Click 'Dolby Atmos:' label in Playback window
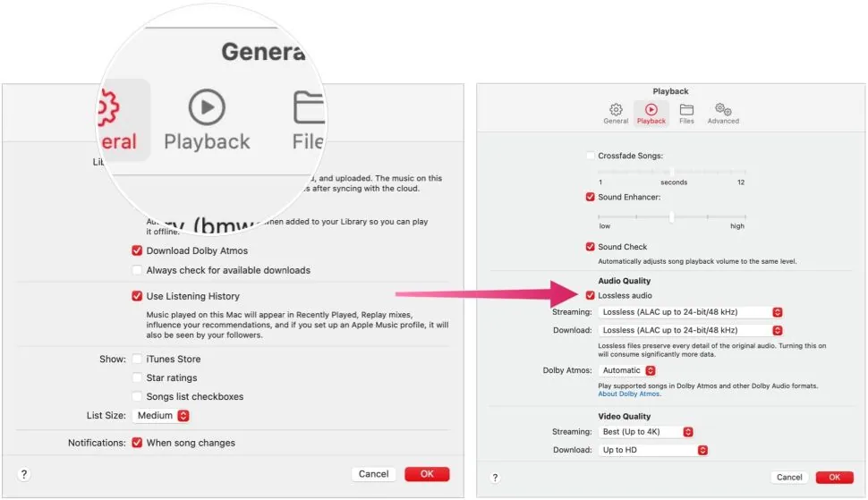This screenshot has height=500, width=868. point(566,370)
